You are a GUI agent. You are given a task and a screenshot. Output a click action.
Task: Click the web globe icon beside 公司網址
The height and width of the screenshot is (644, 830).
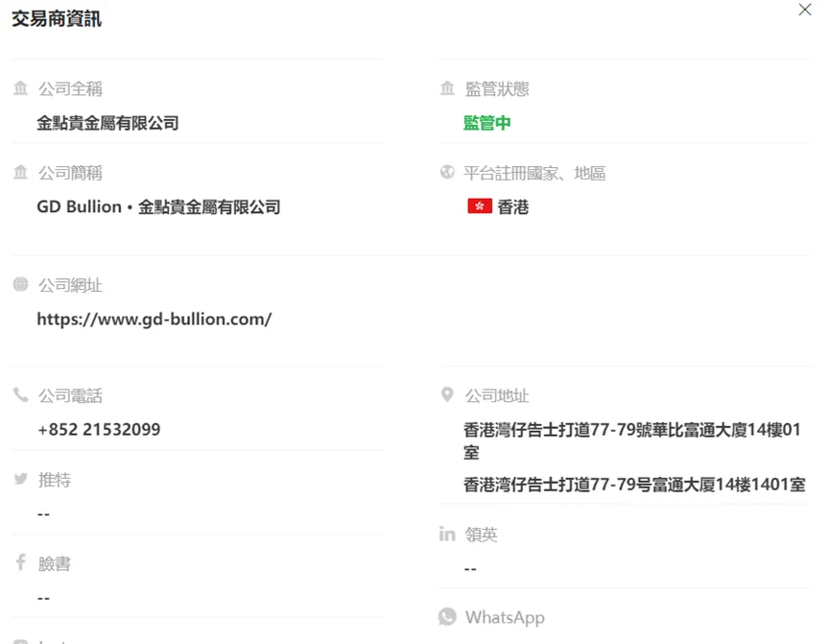[21, 284]
